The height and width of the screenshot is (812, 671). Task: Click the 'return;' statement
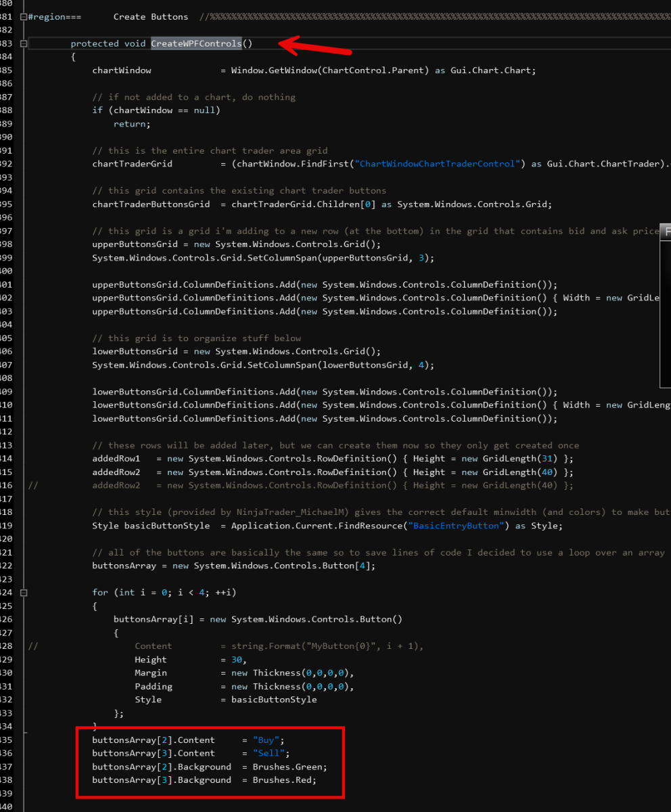pyautogui.click(x=132, y=124)
